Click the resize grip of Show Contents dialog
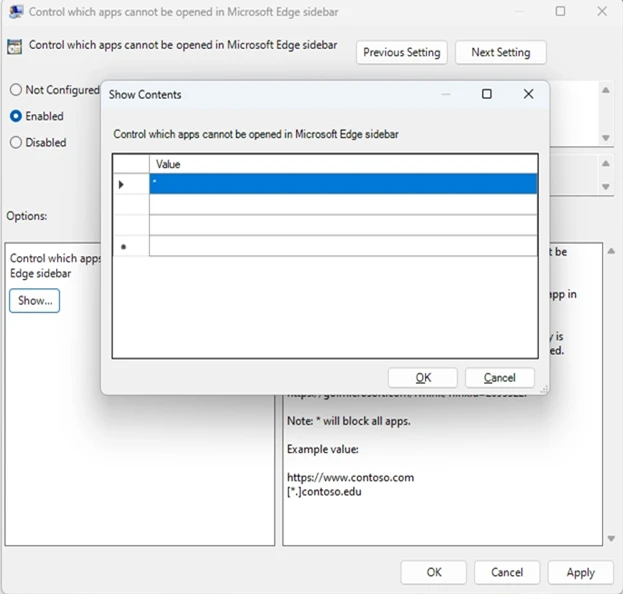Viewport: 623px width, 594px height. point(544,389)
